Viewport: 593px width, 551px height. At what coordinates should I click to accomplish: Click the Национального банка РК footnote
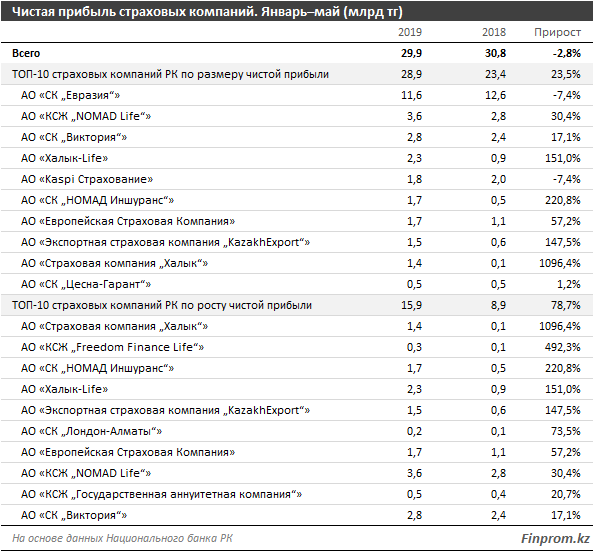(169, 538)
